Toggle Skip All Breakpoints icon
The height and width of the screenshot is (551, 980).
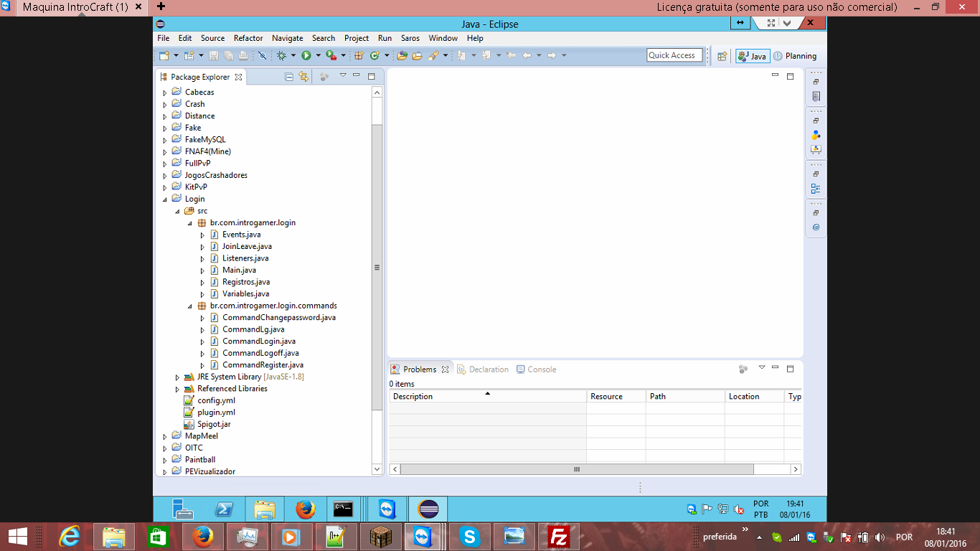(x=263, y=55)
